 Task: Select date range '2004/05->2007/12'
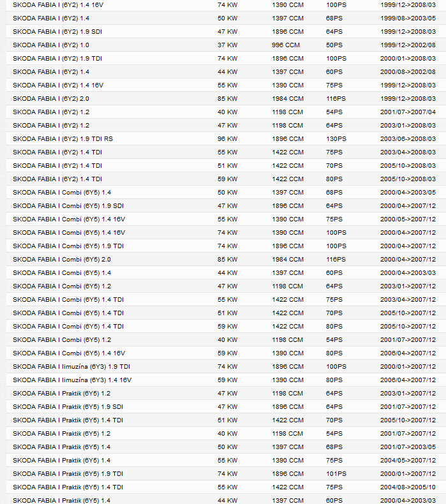(x=408, y=460)
